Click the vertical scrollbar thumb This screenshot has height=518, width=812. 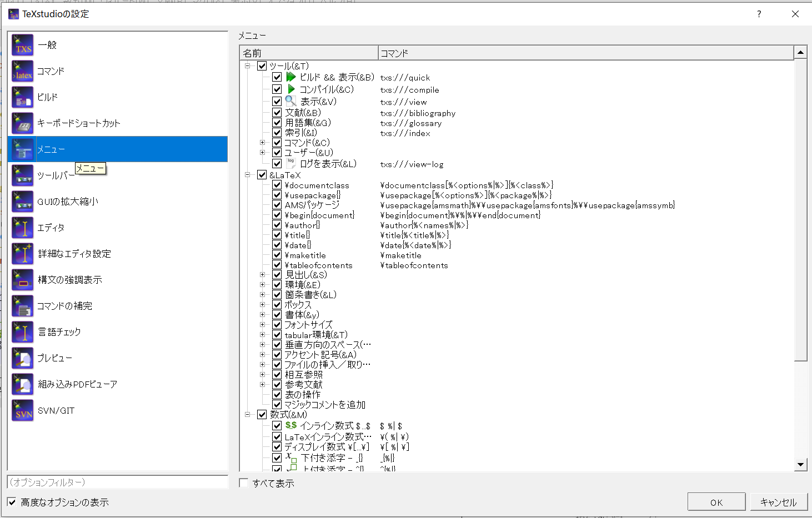(x=800, y=210)
